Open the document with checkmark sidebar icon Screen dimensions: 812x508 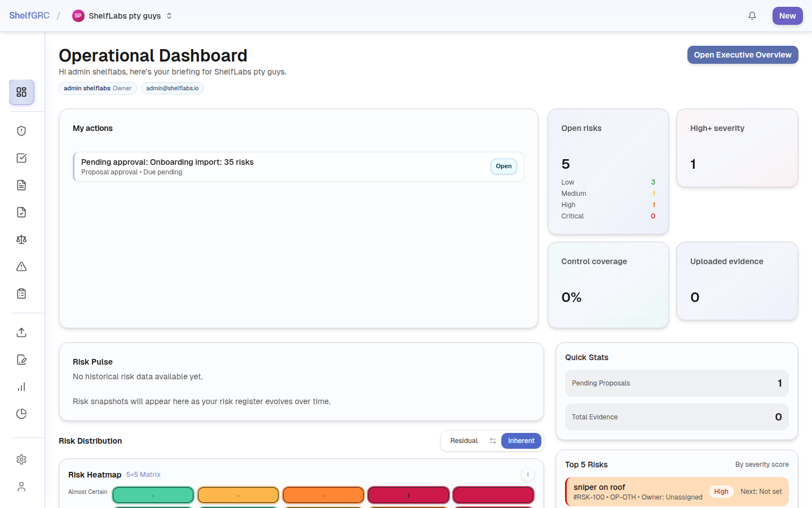coord(21,212)
